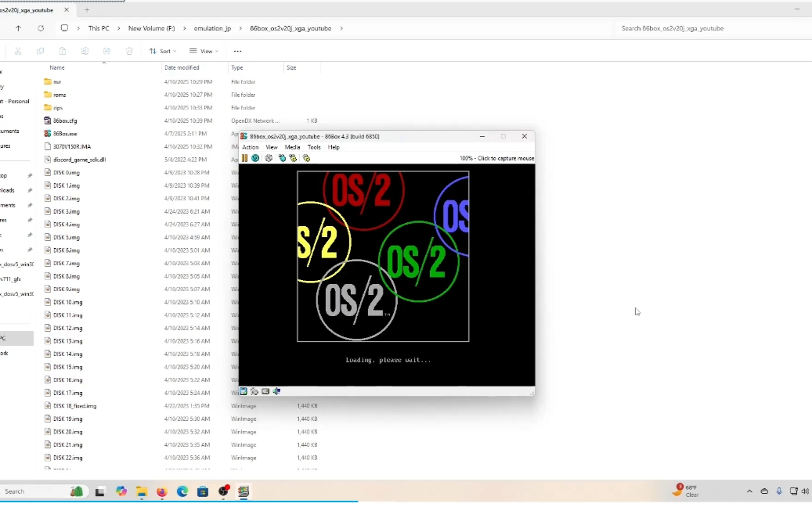Launch Firefox from the taskbar

pos(162,491)
